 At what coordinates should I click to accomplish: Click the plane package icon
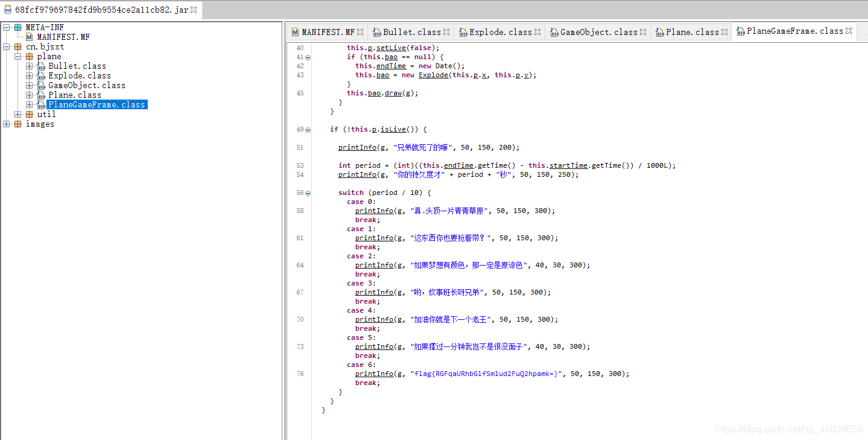[x=29, y=56]
